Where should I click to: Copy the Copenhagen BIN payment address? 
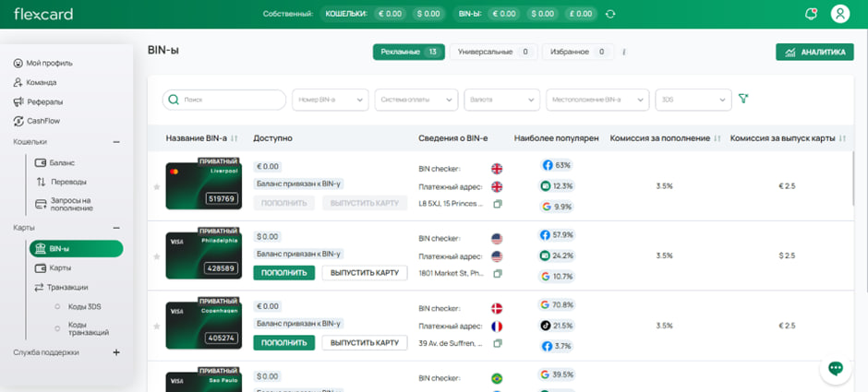[498, 343]
